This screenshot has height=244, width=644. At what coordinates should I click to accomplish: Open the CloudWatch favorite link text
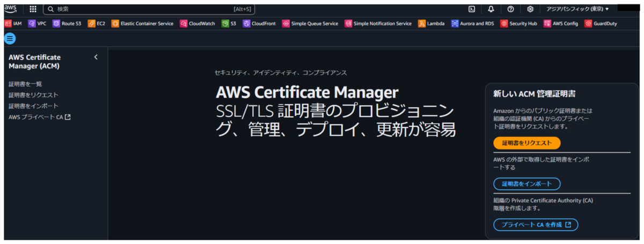point(202,24)
